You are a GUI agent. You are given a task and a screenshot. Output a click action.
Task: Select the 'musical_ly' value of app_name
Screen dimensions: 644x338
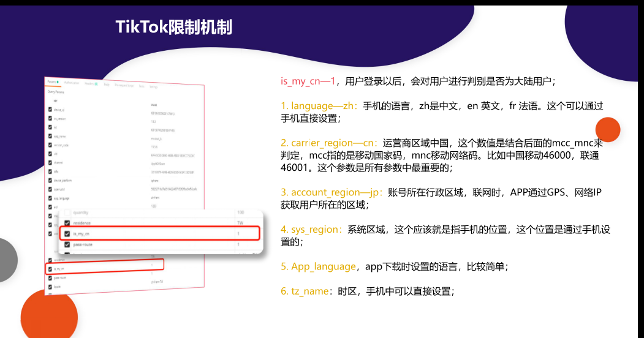pyautogui.click(x=156, y=139)
